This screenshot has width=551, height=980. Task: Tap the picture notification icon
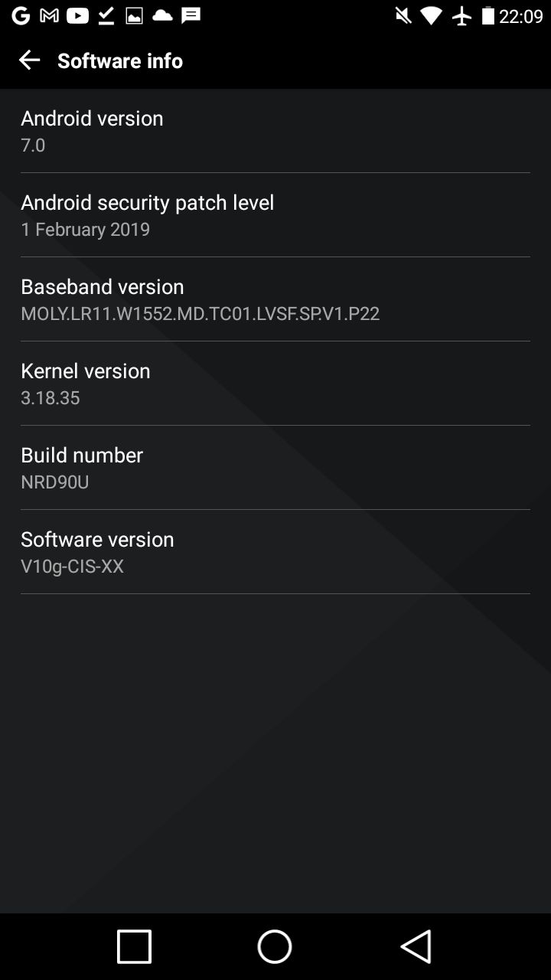(134, 15)
